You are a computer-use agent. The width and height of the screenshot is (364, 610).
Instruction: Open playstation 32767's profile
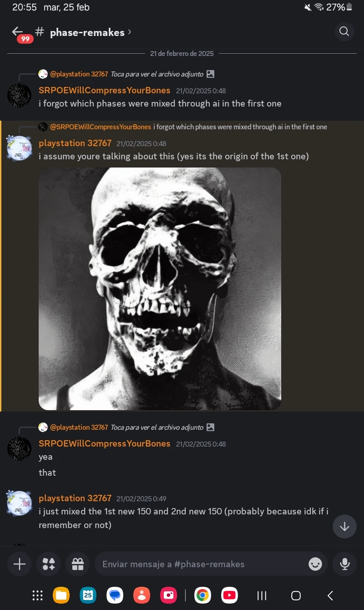point(75,143)
